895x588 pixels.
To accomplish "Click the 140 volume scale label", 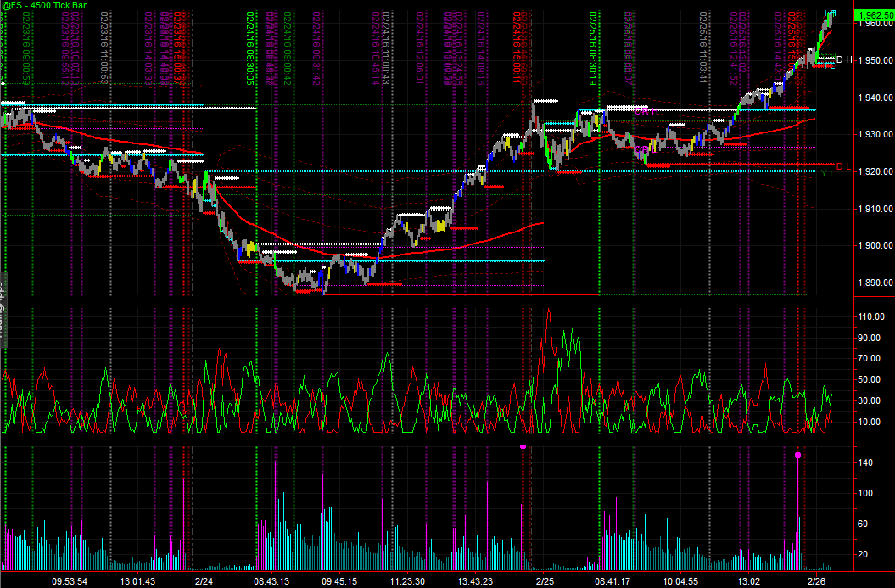I will [865, 463].
